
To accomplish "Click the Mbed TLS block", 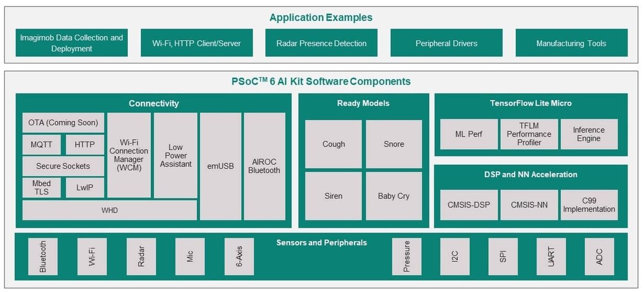I will [x=41, y=188].
